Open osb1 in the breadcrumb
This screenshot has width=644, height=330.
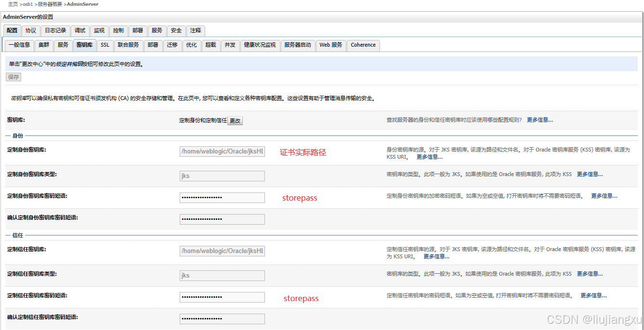click(x=28, y=4)
